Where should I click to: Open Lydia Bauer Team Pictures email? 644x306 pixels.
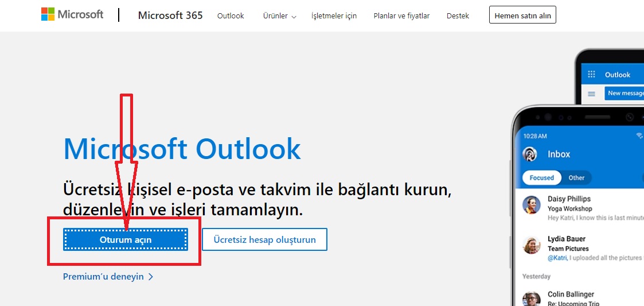click(579, 248)
